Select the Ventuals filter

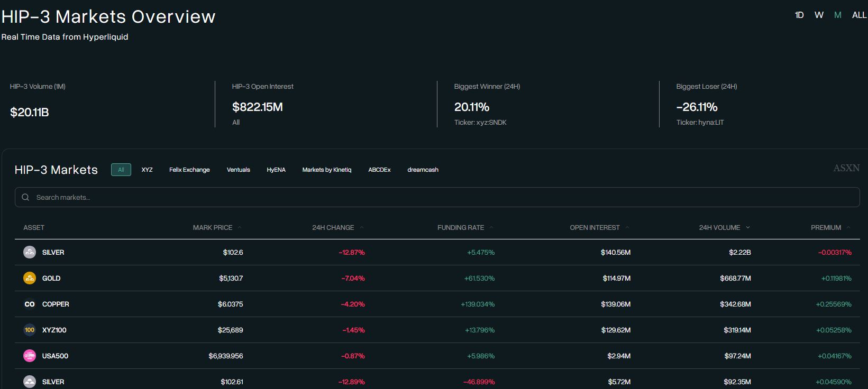(238, 170)
